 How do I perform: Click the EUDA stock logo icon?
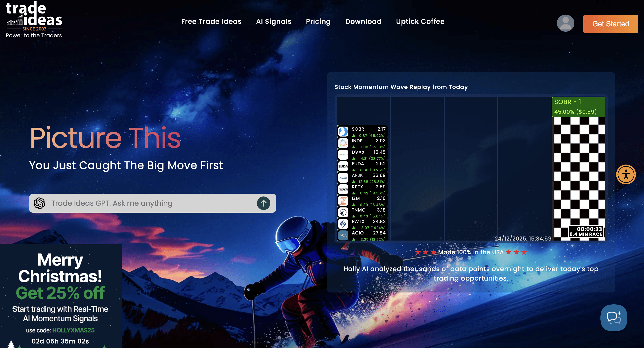click(x=343, y=166)
